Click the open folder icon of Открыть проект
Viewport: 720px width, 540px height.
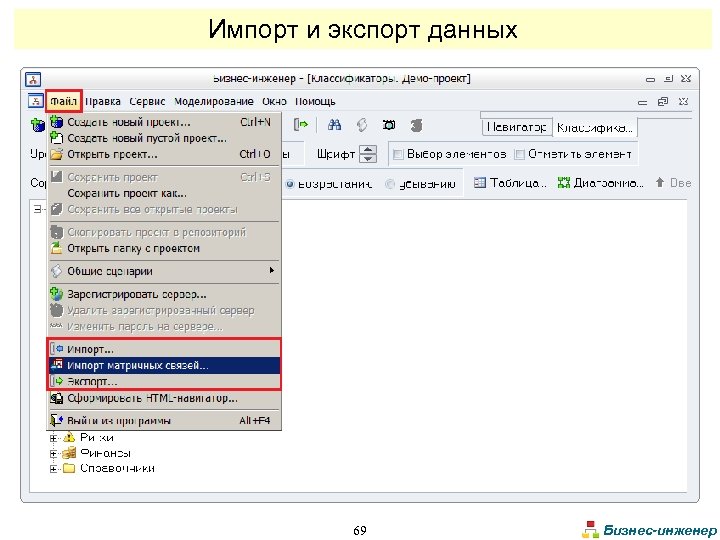[56, 154]
